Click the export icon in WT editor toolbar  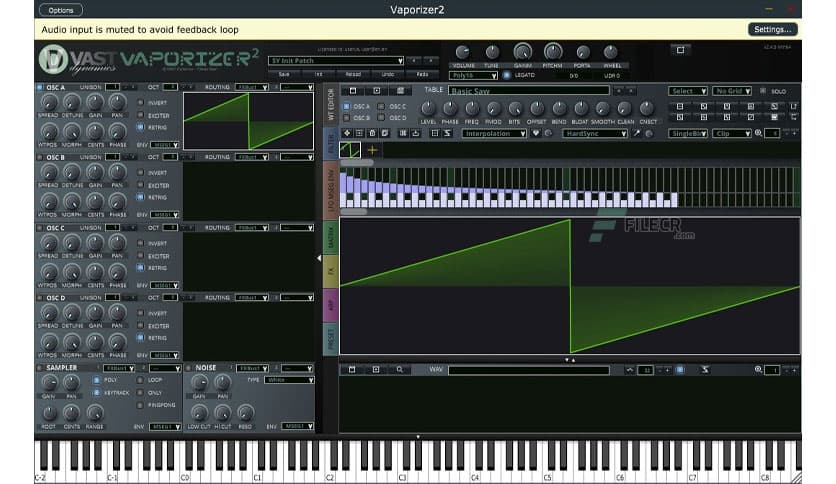click(x=416, y=133)
